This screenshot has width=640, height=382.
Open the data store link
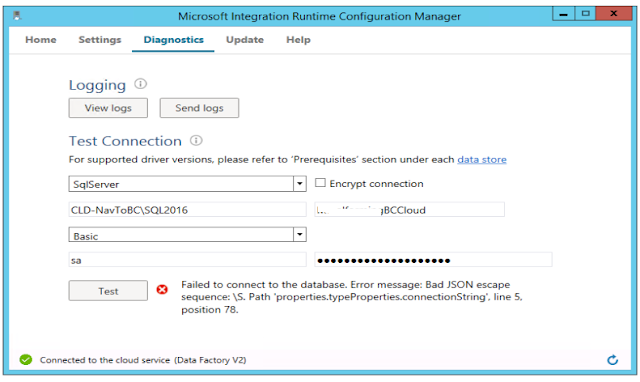[x=482, y=160]
